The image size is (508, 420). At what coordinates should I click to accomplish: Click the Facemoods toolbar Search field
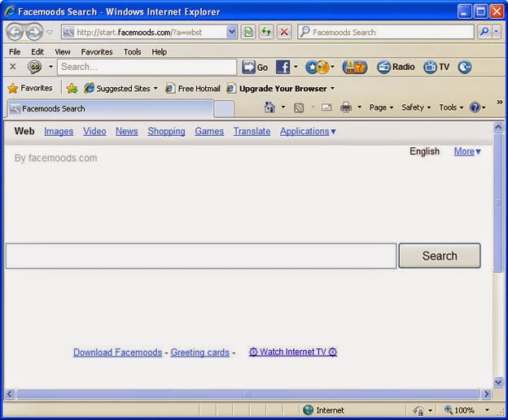pyautogui.click(x=147, y=67)
